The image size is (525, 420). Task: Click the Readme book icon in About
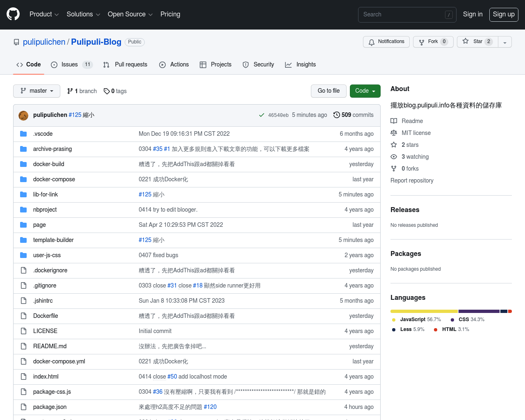pyautogui.click(x=394, y=121)
